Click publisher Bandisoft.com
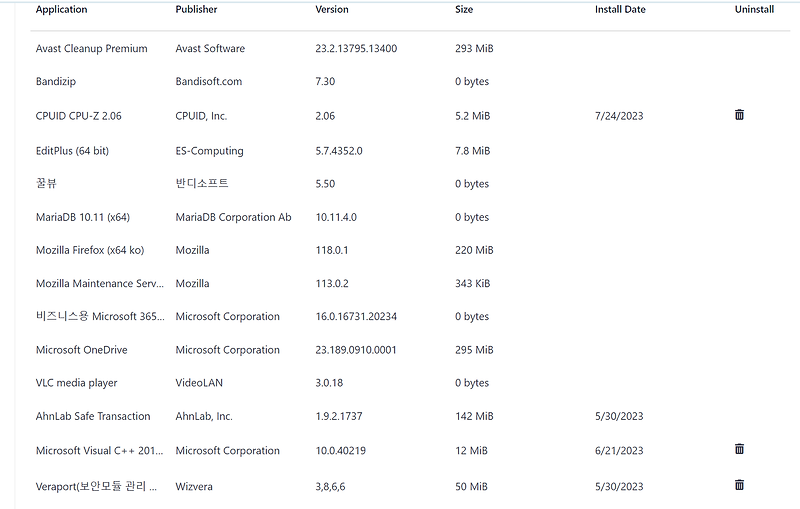800x509 pixels. [x=209, y=82]
